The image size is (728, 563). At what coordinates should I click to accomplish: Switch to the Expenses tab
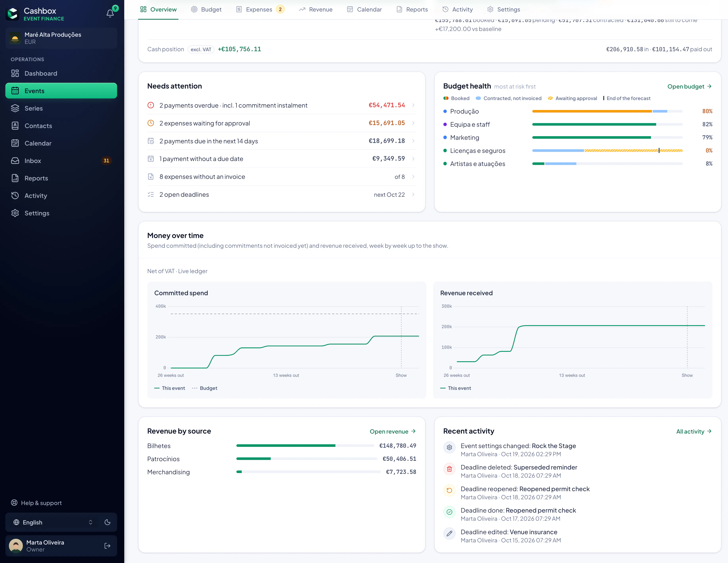(x=260, y=9)
